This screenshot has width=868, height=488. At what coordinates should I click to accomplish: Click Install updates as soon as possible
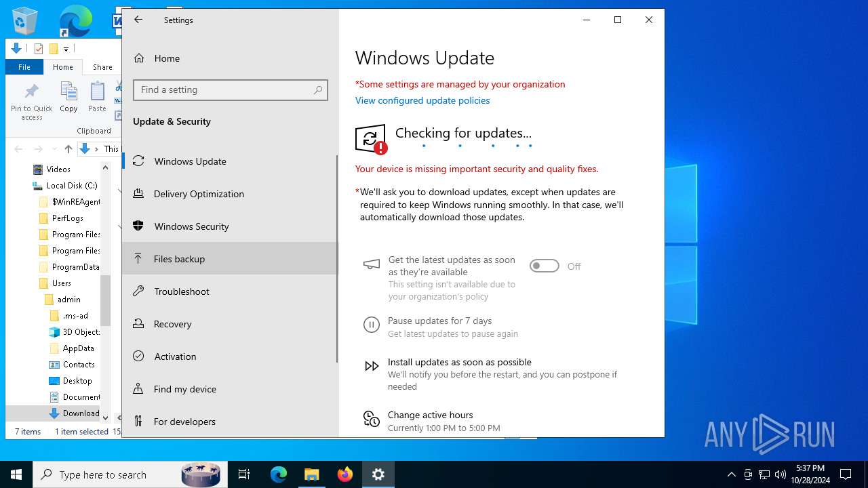click(460, 362)
